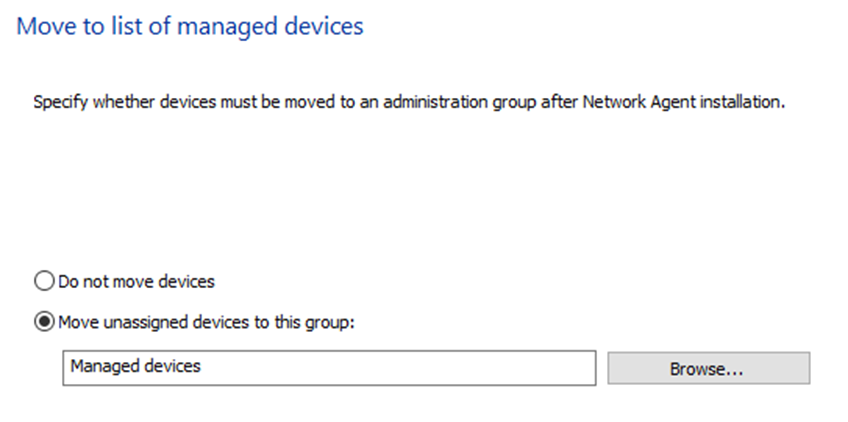Click the "Do not move devices" label text
Screen dimensions: 848x422
click(137, 282)
